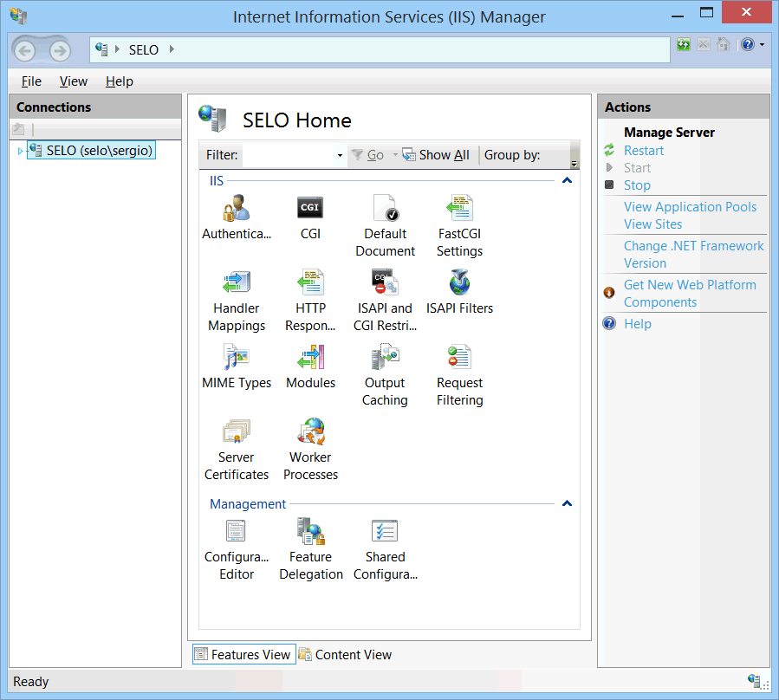779x700 pixels.
Task: Stop the server from Actions
Action: tap(637, 185)
